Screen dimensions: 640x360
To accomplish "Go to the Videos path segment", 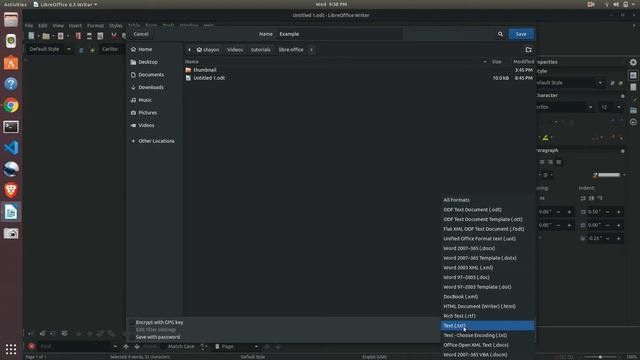I will (x=235, y=50).
